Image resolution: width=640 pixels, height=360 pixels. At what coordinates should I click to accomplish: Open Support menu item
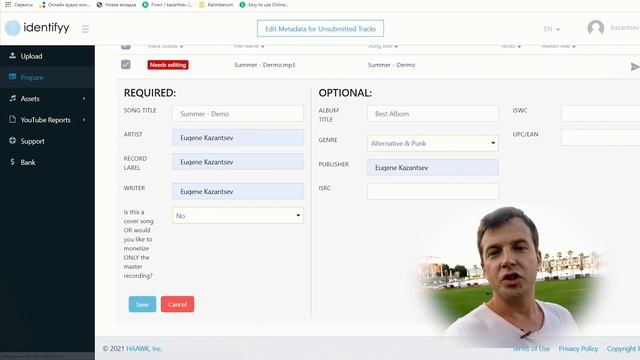pyautogui.click(x=47, y=141)
